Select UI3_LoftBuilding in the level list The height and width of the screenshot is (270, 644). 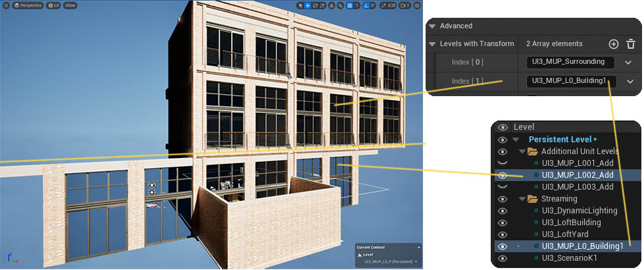click(570, 223)
